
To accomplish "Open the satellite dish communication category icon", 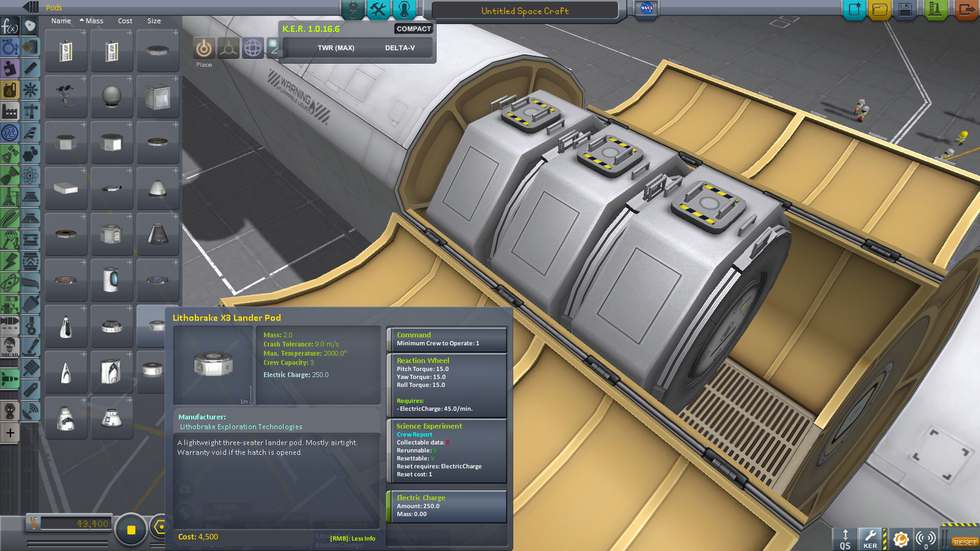I will [x=30, y=411].
